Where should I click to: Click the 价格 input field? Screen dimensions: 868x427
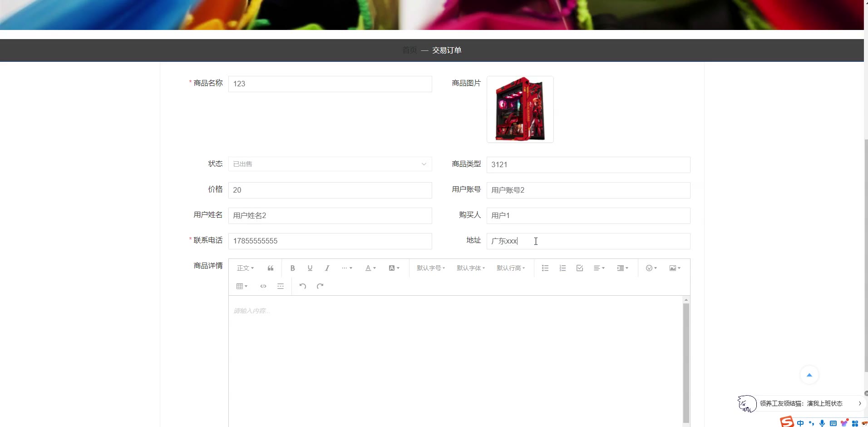point(330,190)
